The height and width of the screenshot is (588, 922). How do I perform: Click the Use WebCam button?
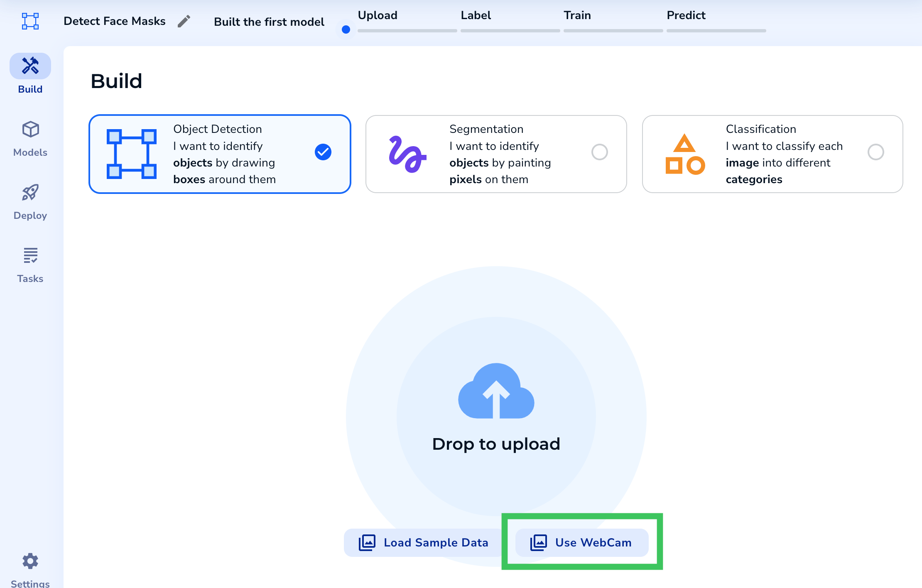pos(581,542)
